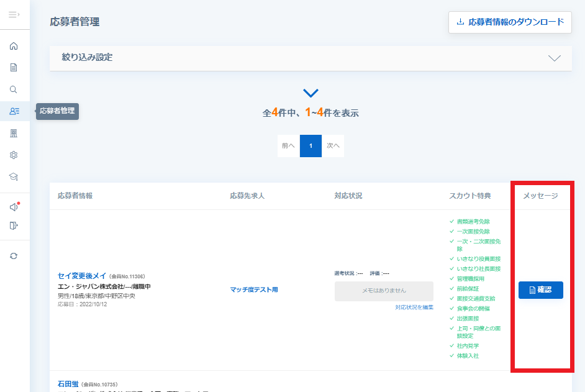Click 応募者情報のダウンロード button
Screen dimensions: 585x392
(x=510, y=22)
